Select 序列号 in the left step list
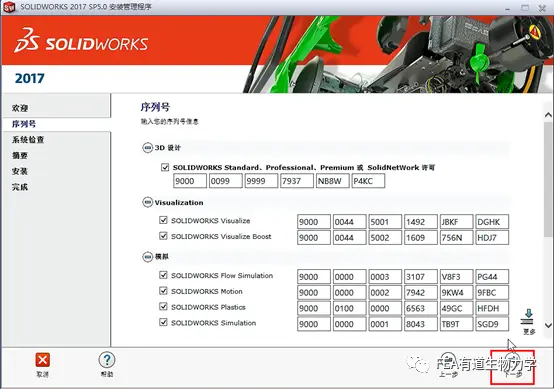Viewport: 554px width, 389px height. 24,124
